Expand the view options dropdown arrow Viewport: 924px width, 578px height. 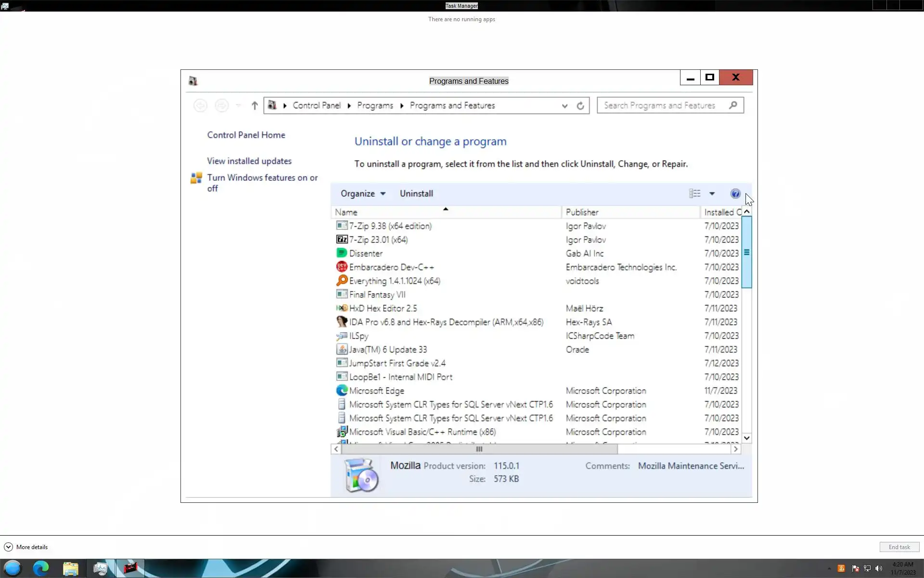pyautogui.click(x=712, y=194)
